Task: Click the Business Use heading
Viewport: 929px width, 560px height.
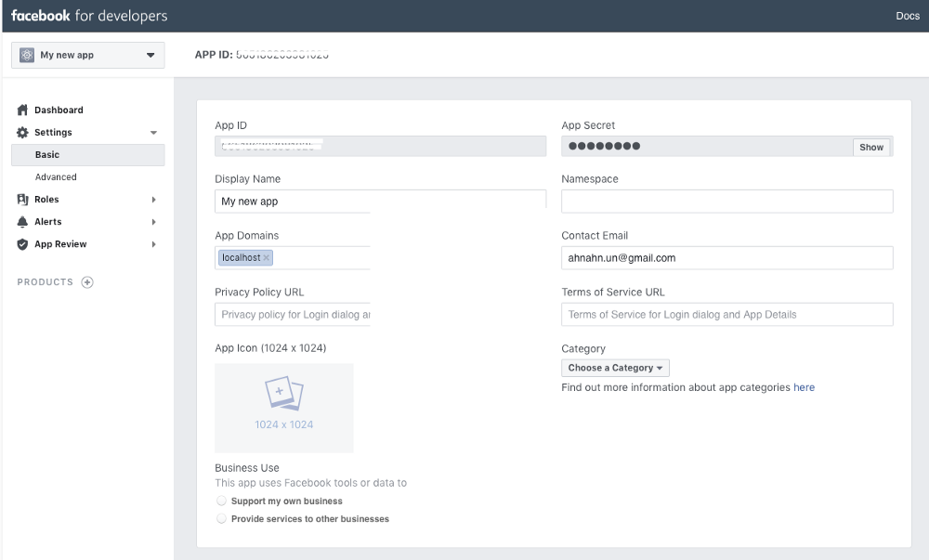Action: pyautogui.click(x=247, y=468)
